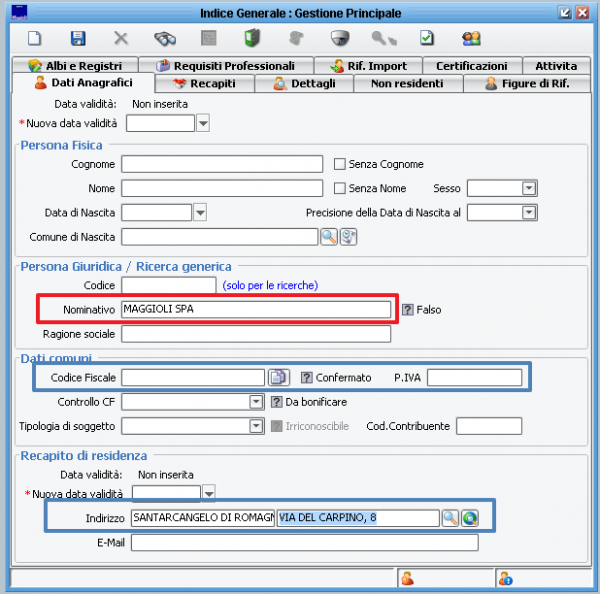Click the SANTARCANGELO DI ROMAGNA city field
The height and width of the screenshot is (594, 600).
point(203,518)
